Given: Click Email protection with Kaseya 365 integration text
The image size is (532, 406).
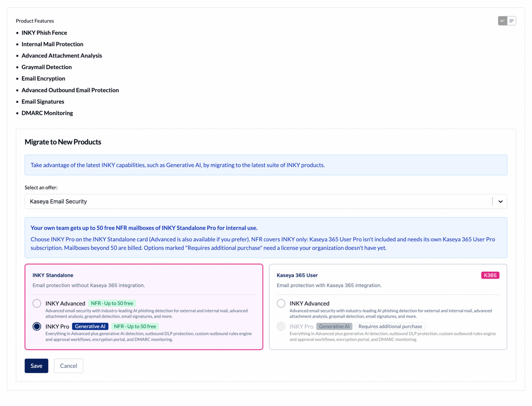Looking at the screenshot, I should [329, 286].
